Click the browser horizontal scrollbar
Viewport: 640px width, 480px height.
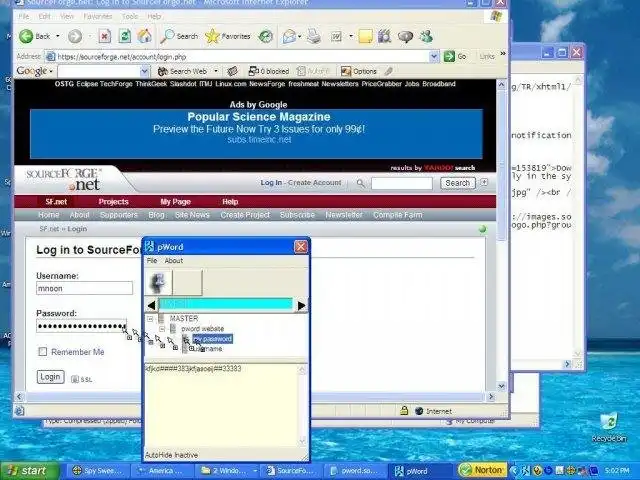pos(255,396)
